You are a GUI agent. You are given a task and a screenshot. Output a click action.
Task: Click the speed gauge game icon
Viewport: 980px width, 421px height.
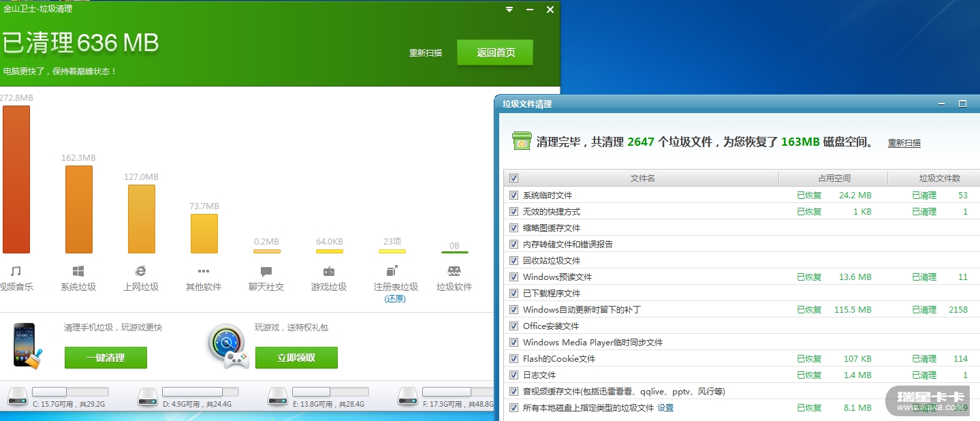coord(229,346)
